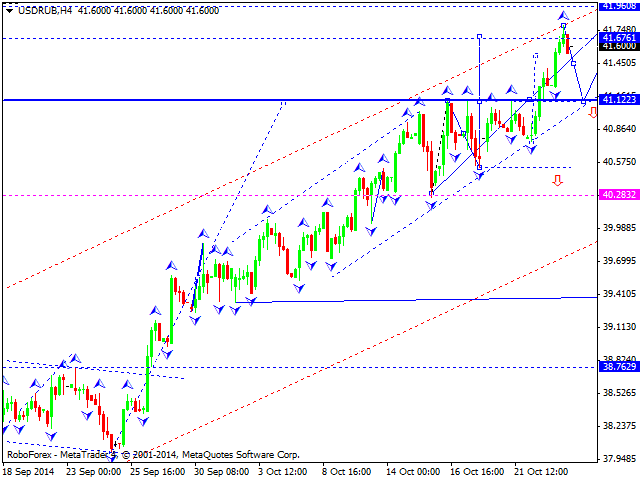
Task: Click the 41.6761 blue price label
Action: point(616,37)
